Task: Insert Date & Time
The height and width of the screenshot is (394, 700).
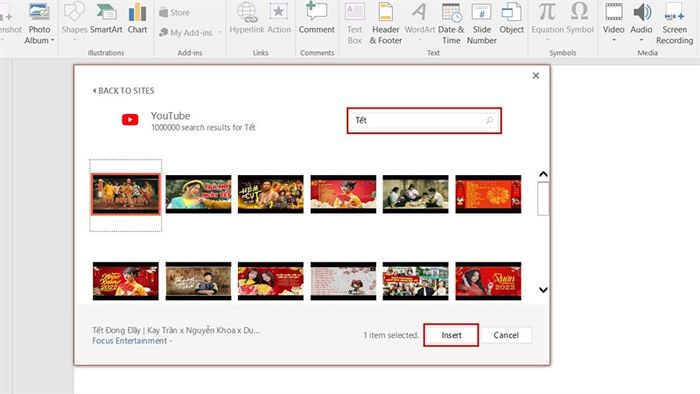Action: click(451, 23)
